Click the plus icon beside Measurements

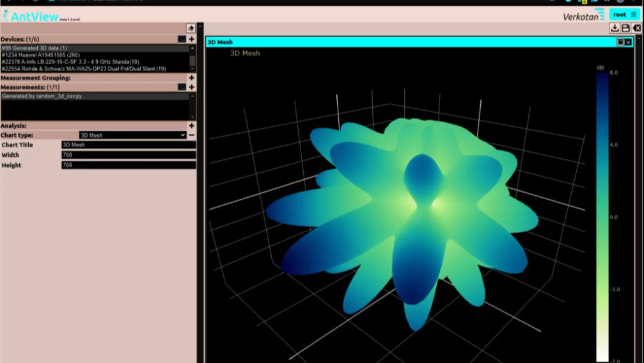[191, 87]
